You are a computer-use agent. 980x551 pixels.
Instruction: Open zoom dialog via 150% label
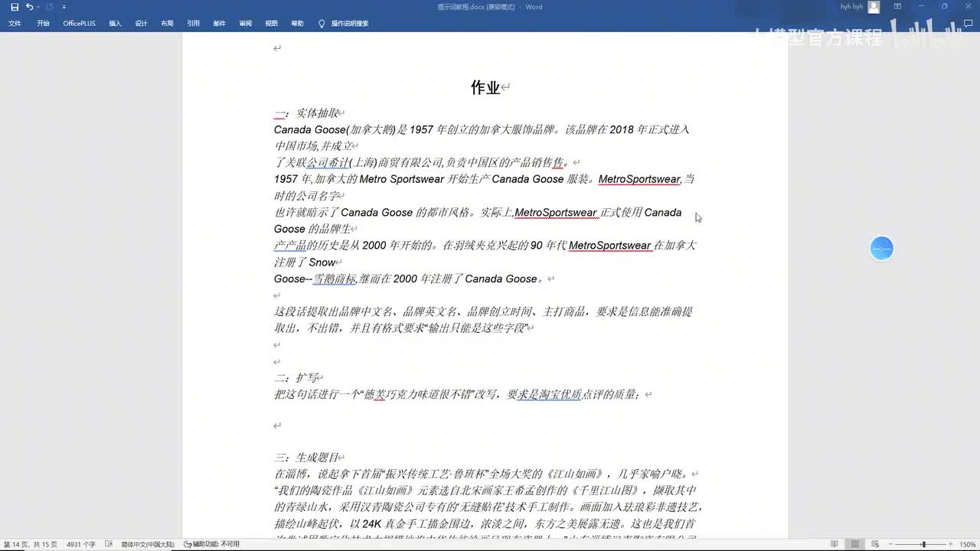(x=967, y=544)
